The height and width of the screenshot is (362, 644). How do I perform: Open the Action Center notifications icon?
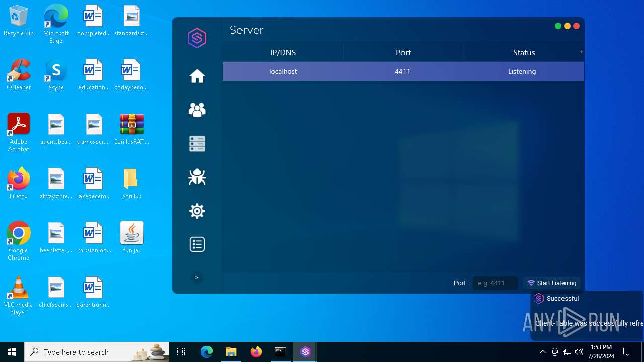click(x=627, y=352)
